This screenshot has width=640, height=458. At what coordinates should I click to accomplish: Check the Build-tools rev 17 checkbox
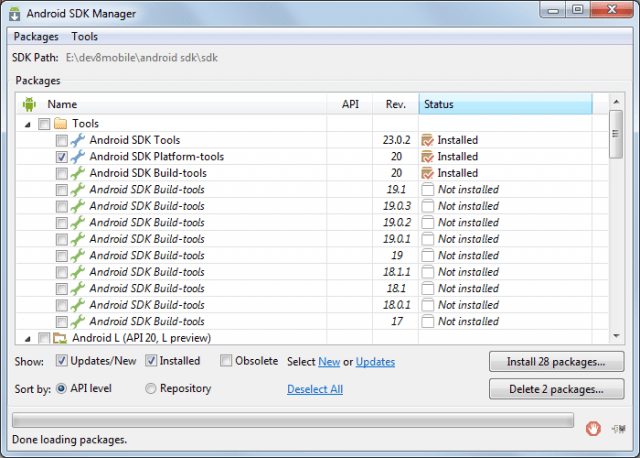62,322
